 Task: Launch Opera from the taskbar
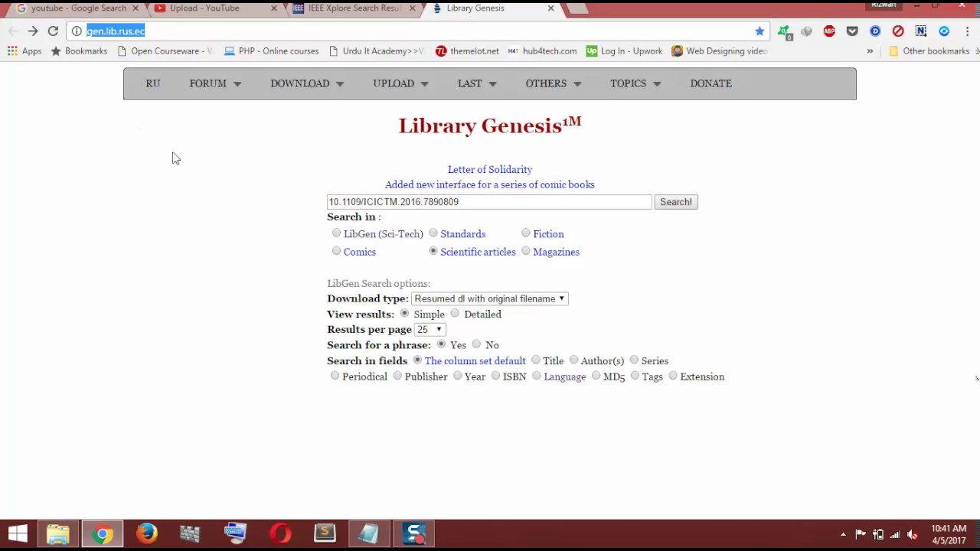(280, 533)
